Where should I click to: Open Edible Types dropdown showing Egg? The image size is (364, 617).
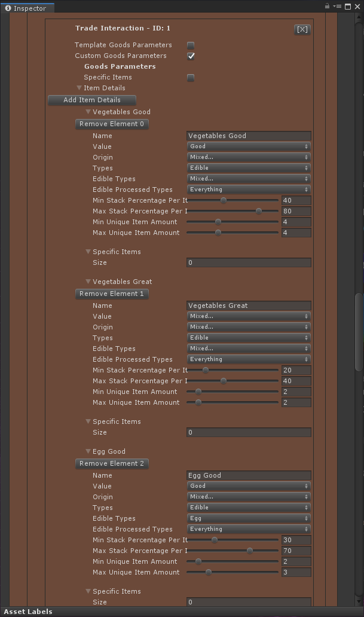pyautogui.click(x=249, y=518)
